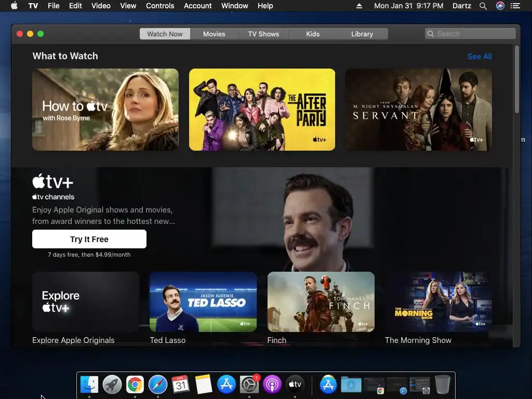532x399 pixels.
Task: Click the Apple TV dock icon
Action: pos(295,384)
